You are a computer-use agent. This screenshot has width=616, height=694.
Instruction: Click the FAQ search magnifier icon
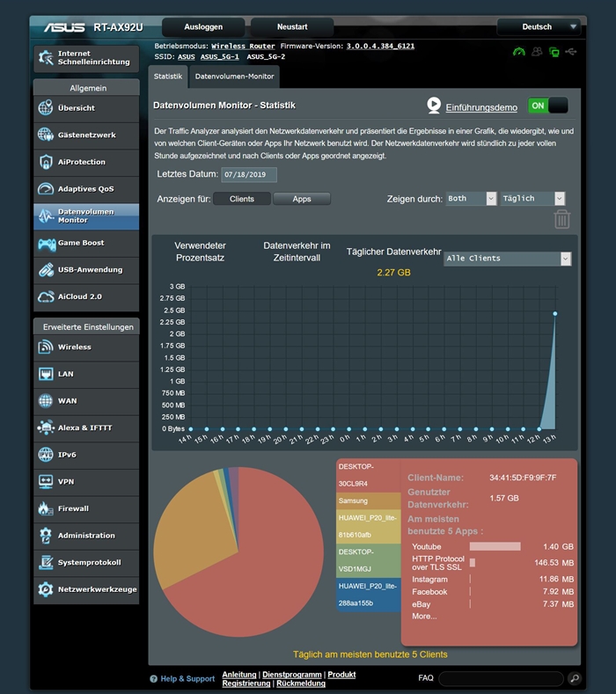point(575,678)
